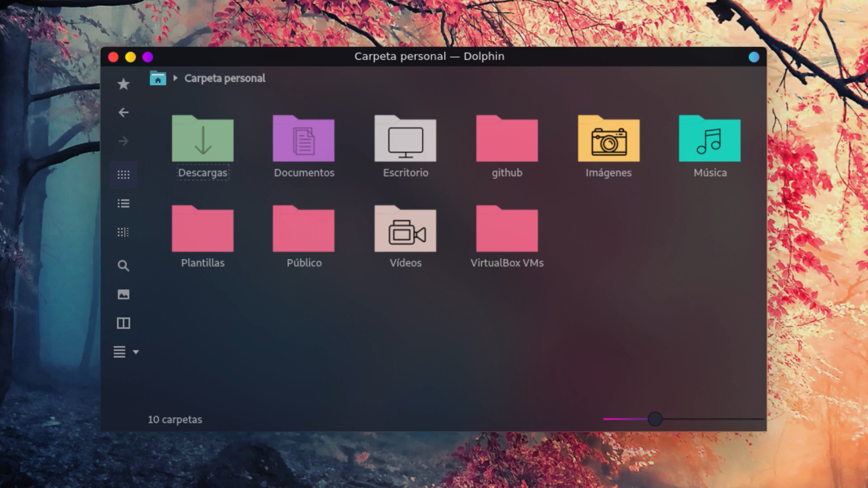This screenshot has height=488, width=868.
Task: Switch to icons view mode
Action: click(123, 174)
